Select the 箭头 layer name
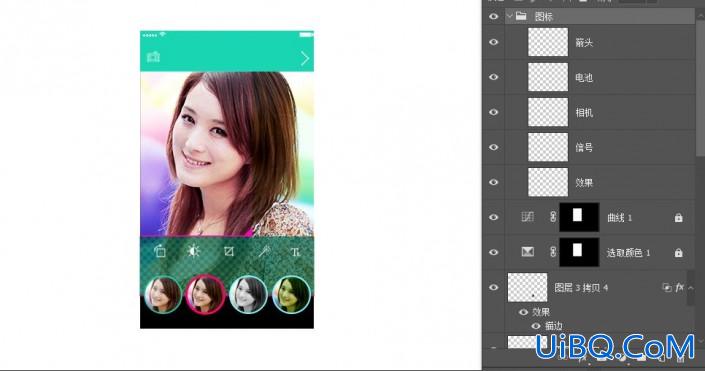The height and width of the screenshot is (371, 705). point(584,43)
